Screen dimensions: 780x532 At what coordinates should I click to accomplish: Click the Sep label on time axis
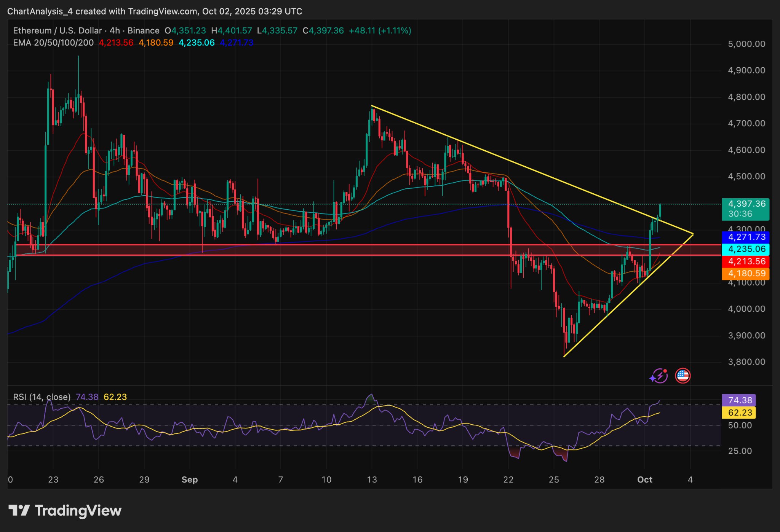(x=190, y=479)
